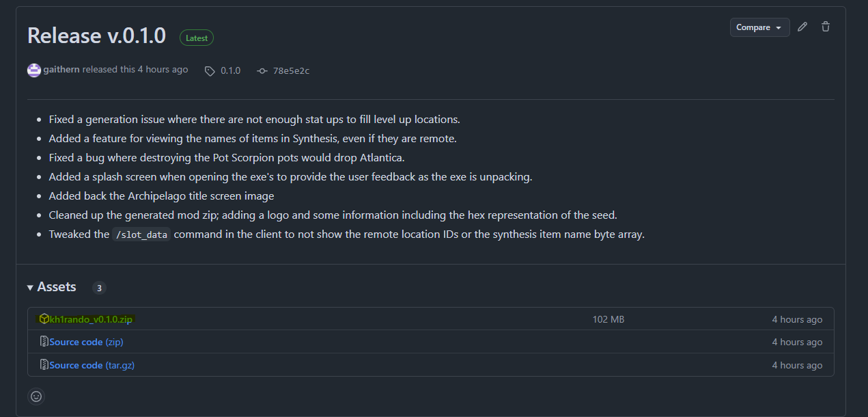
Task: Click the trash delete release icon
Action: click(826, 27)
